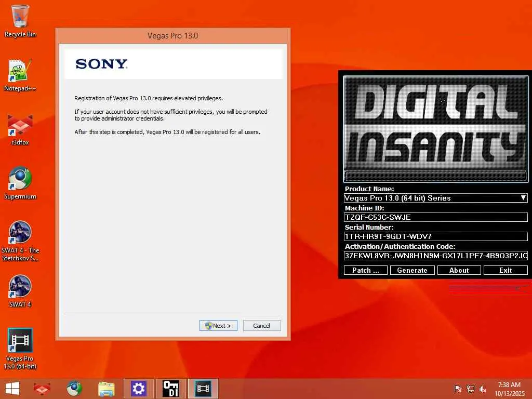Viewport: 532px width, 399px height.
Task: Launch r3dfox from the taskbar
Action: pyautogui.click(x=42, y=389)
